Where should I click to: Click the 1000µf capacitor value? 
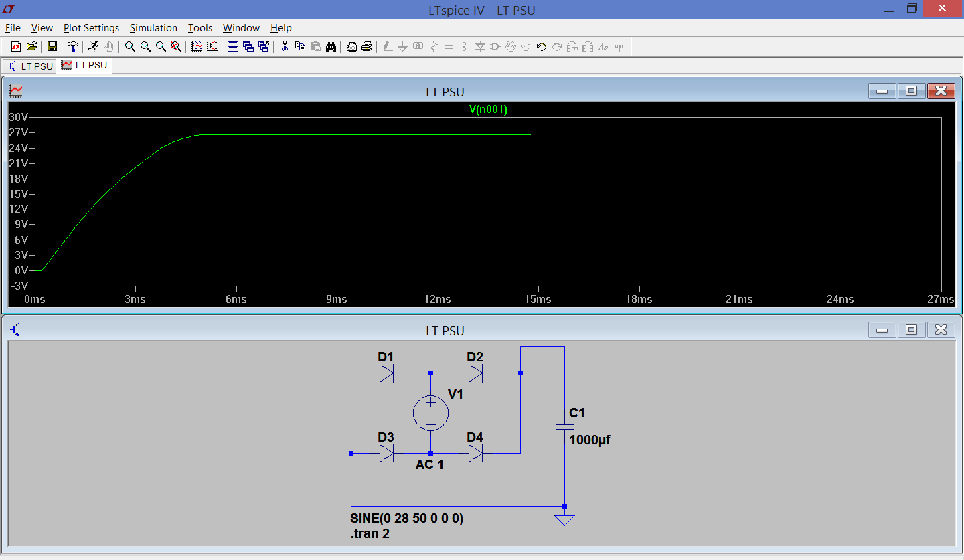click(x=590, y=440)
